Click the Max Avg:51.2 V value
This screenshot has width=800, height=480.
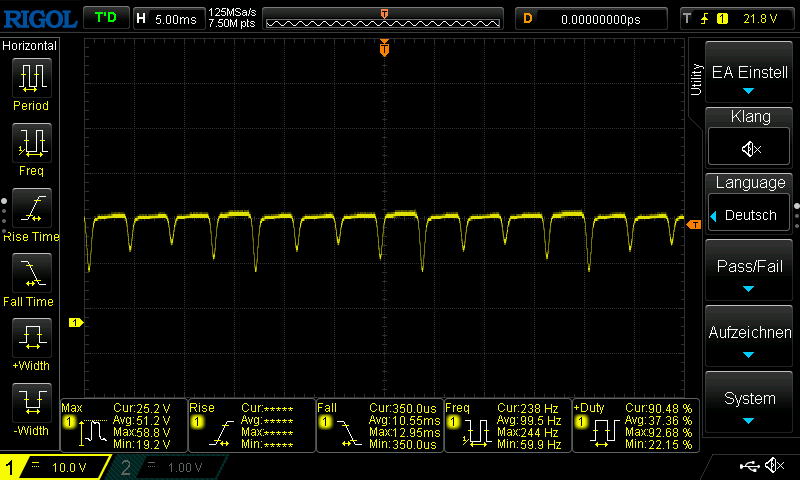click(141, 420)
